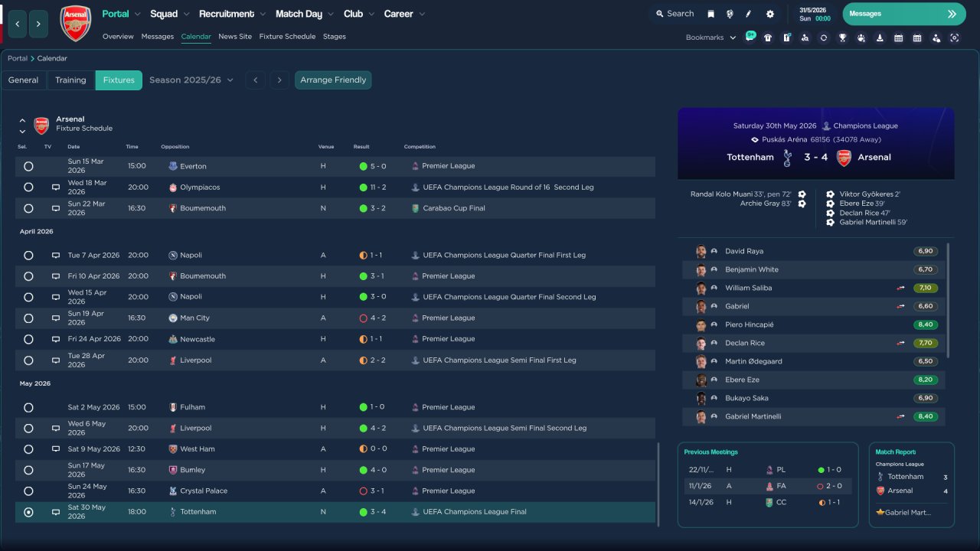Select the Olympiacos fixture radio button
The image size is (980, 551).
click(x=28, y=187)
